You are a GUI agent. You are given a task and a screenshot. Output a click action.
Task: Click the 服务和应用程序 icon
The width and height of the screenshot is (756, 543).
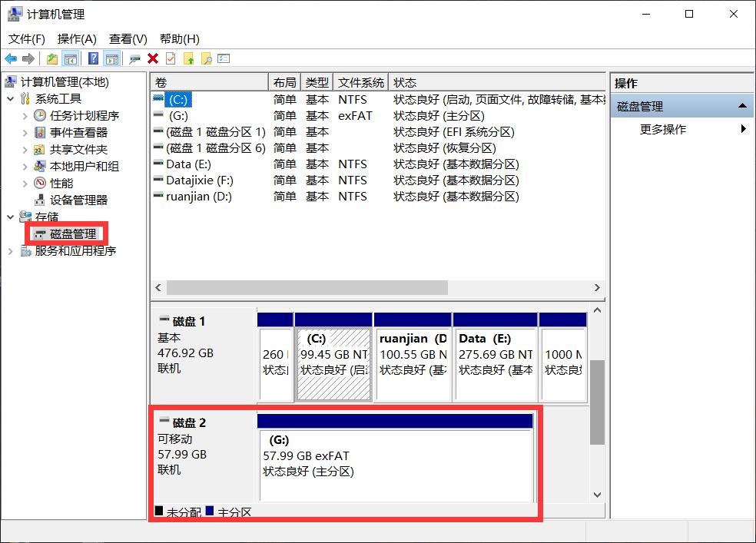point(26,251)
